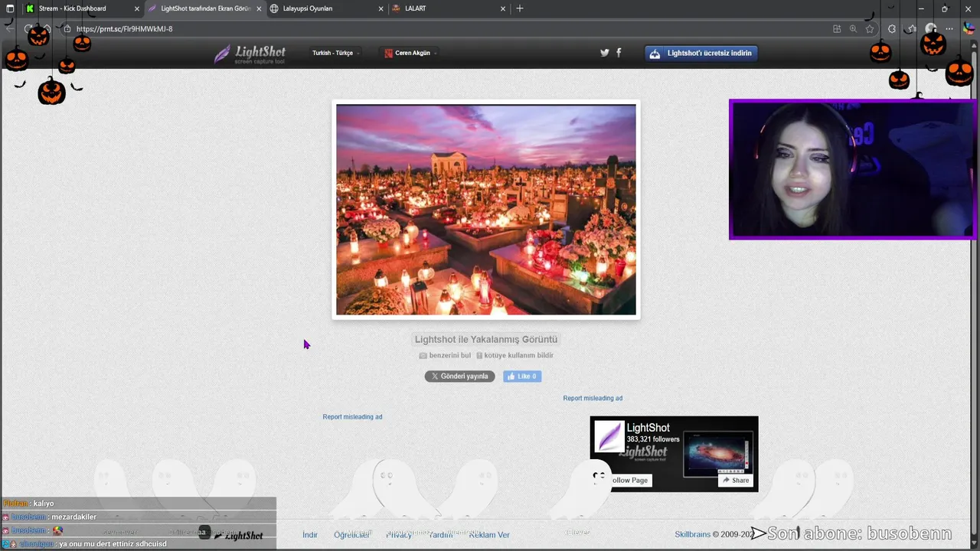980x551 pixels.
Task: Open a new browser tab
Action: pyautogui.click(x=520, y=8)
